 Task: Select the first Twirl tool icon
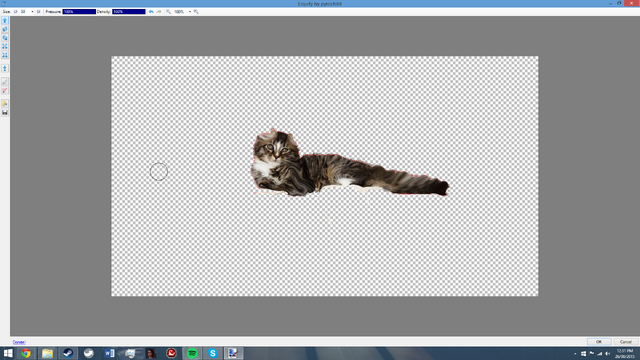coord(5,29)
